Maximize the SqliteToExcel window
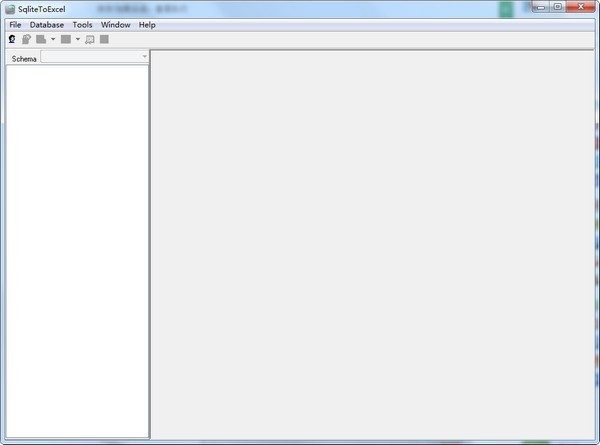Image resolution: width=600 pixels, height=445 pixels. [x=557, y=7]
